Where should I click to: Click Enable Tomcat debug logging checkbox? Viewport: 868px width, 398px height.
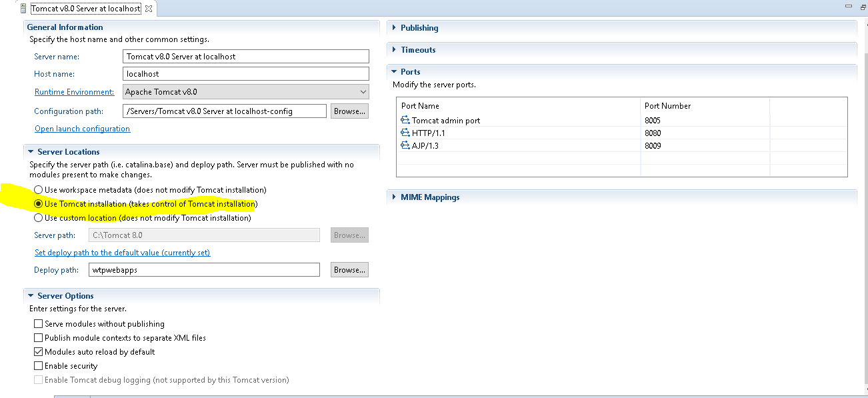click(x=38, y=380)
